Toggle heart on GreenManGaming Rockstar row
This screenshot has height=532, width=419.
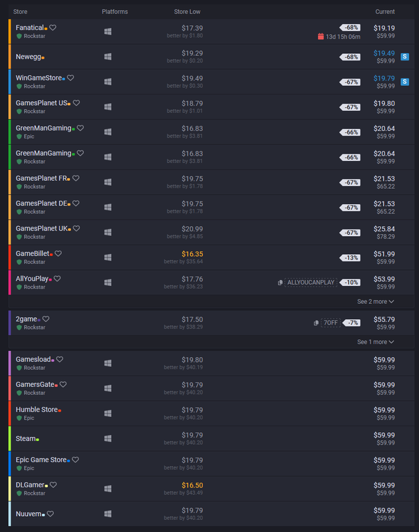point(80,154)
